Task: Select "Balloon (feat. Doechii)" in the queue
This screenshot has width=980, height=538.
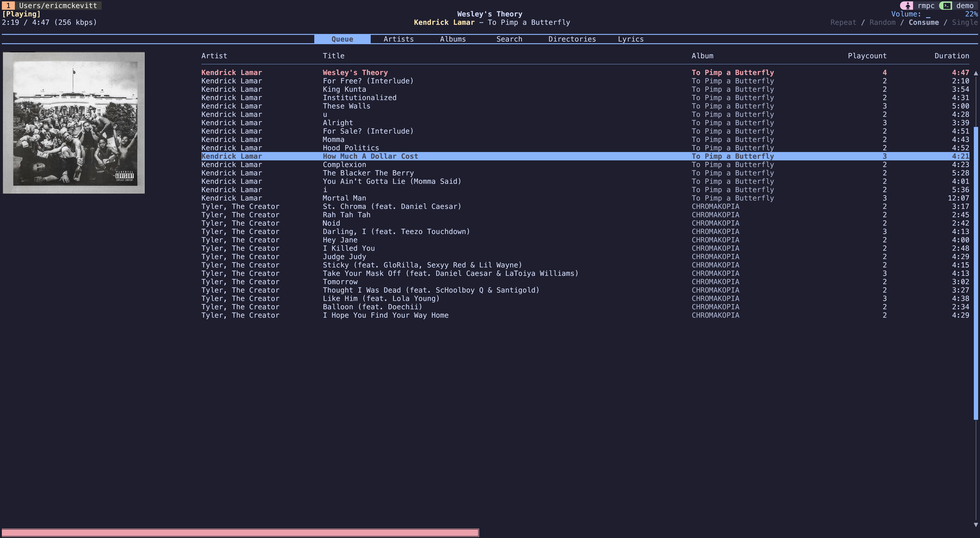Action: click(x=585, y=307)
